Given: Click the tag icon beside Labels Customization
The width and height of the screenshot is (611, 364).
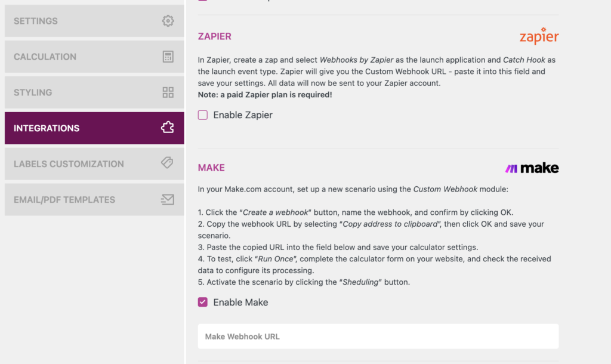Looking at the screenshot, I should 168,163.
